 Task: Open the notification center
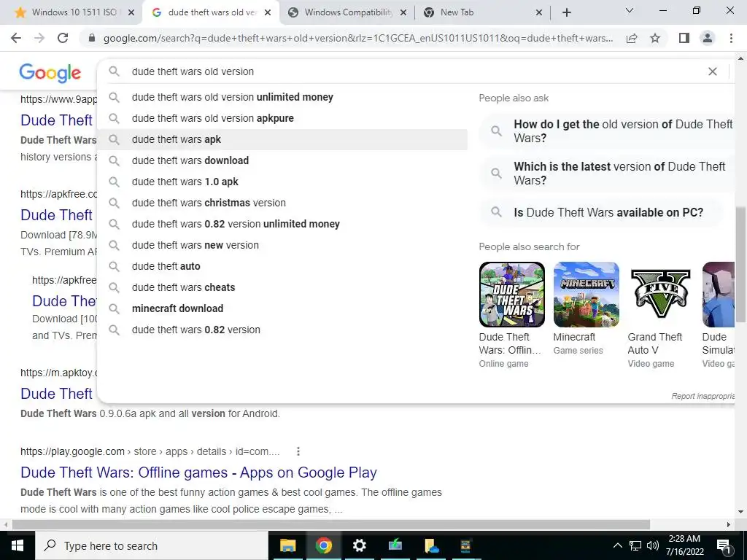click(x=724, y=545)
